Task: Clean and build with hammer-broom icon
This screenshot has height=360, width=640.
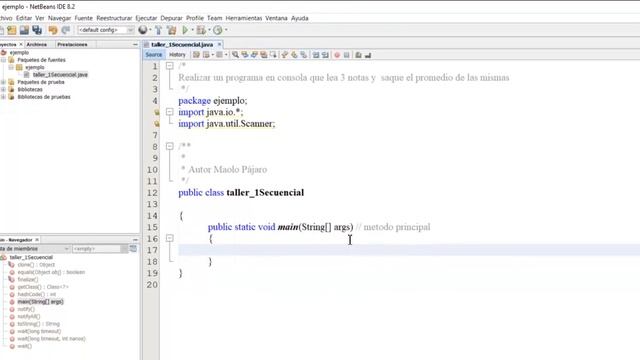Action: (x=172, y=30)
